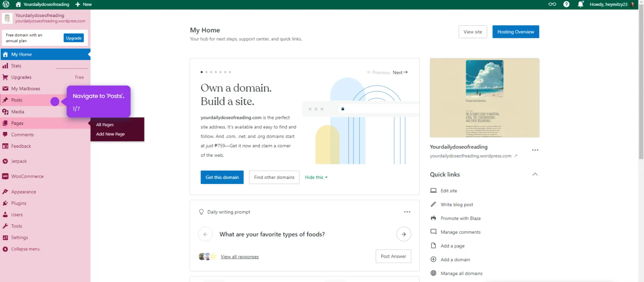Click the Pages icon in sidebar
644x282 pixels.
click(5, 123)
